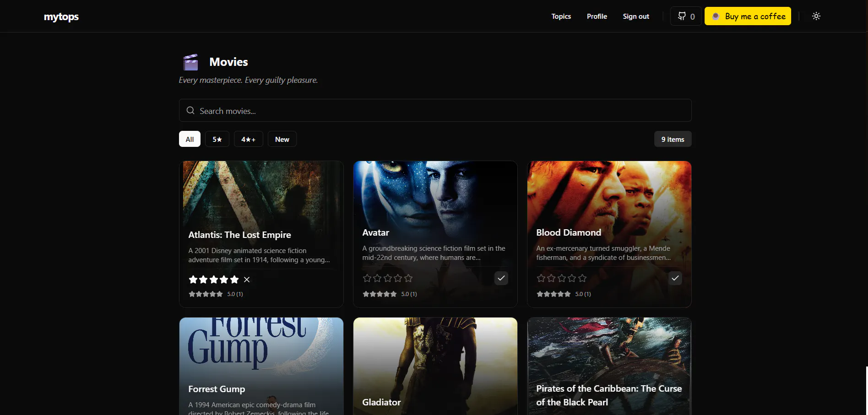Click Blood Diamond description about ex-mercenary smuggler
The image size is (868, 415).
(x=603, y=253)
